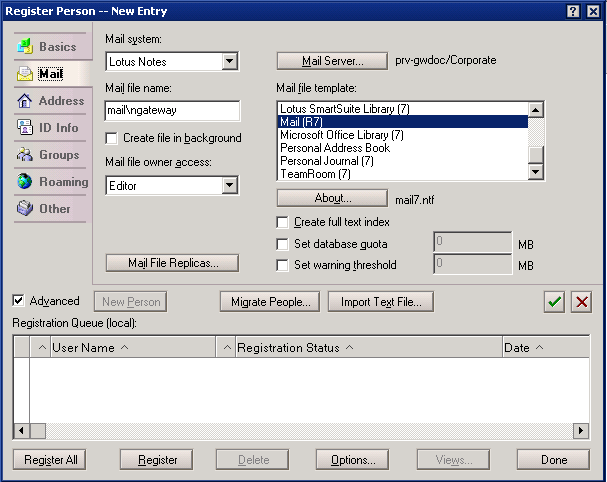Click Migrate People button
This screenshot has width=607, height=482.
coord(270,302)
